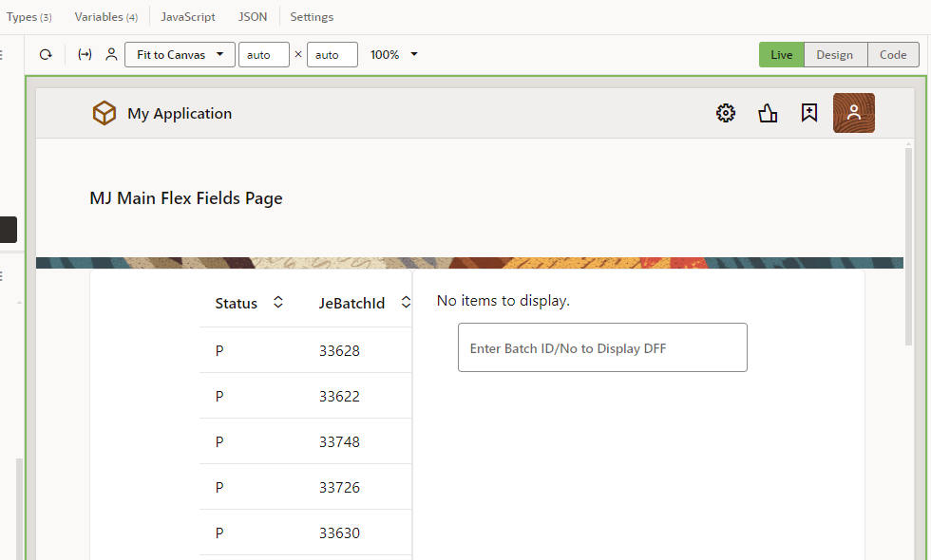Open the Fit to Canvas dropdown
931x560 pixels.
[x=180, y=55]
